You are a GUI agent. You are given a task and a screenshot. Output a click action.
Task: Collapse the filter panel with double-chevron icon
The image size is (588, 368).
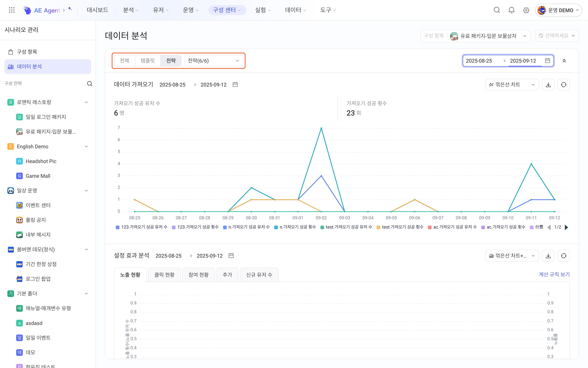[x=564, y=61]
